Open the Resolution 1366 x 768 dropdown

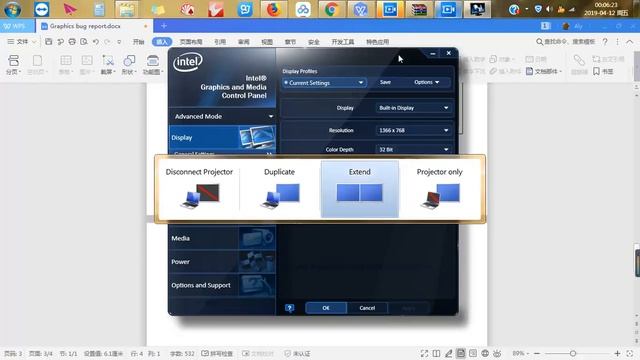(413, 131)
